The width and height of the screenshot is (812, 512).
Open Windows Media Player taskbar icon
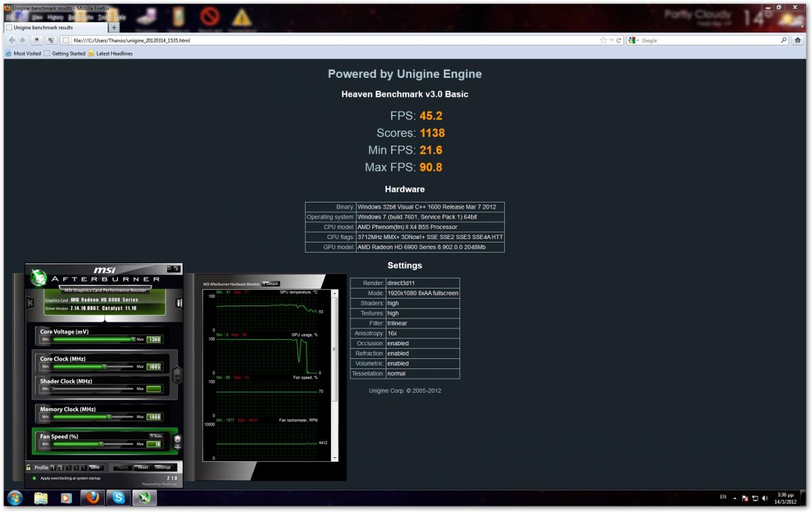point(66,498)
